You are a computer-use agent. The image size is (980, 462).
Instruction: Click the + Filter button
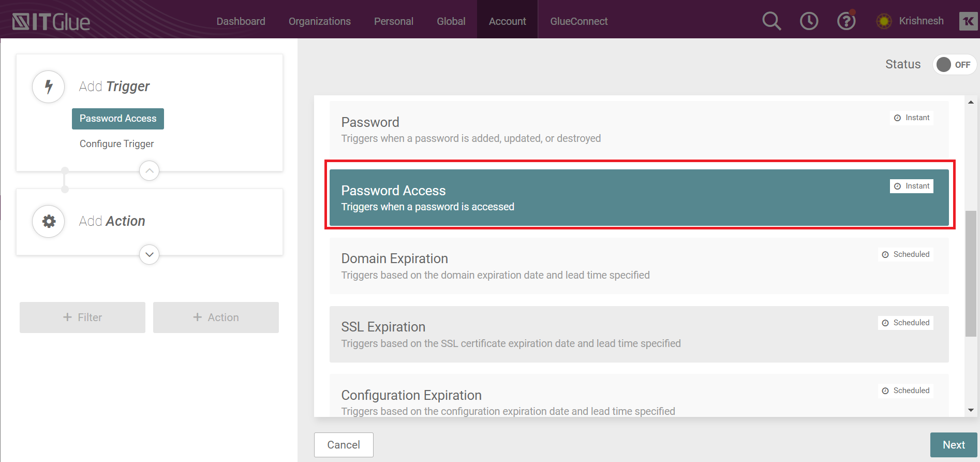pos(82,317)
